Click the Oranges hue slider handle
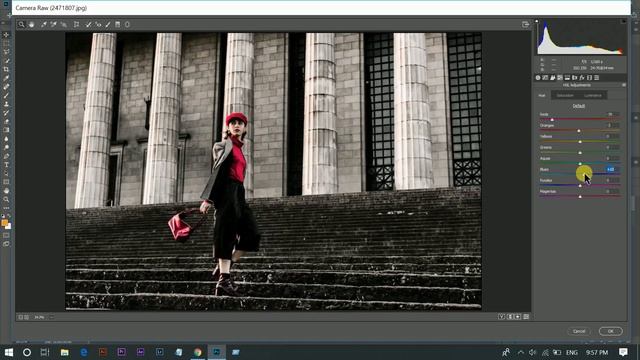This screenshot has width=640, height=360. 579,131
